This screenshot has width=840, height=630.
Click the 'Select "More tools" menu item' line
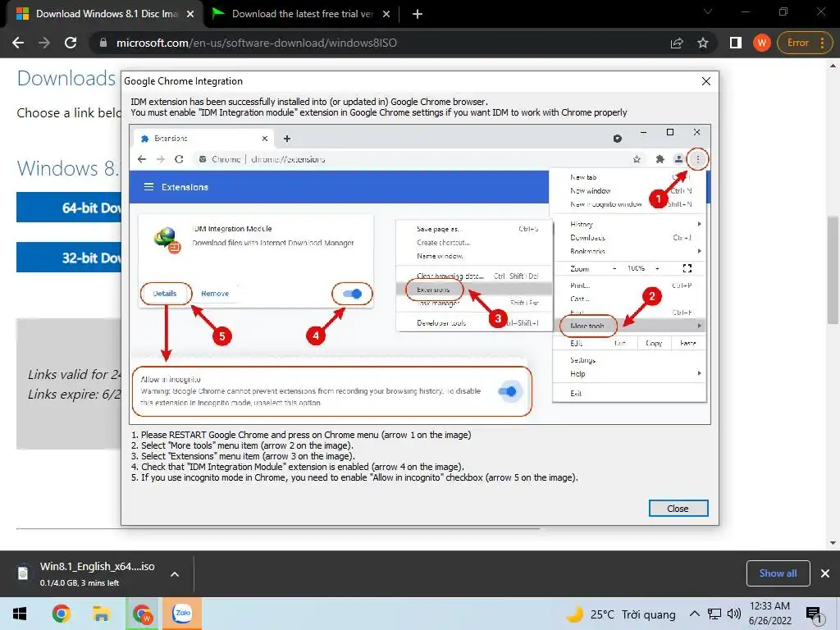242,445
